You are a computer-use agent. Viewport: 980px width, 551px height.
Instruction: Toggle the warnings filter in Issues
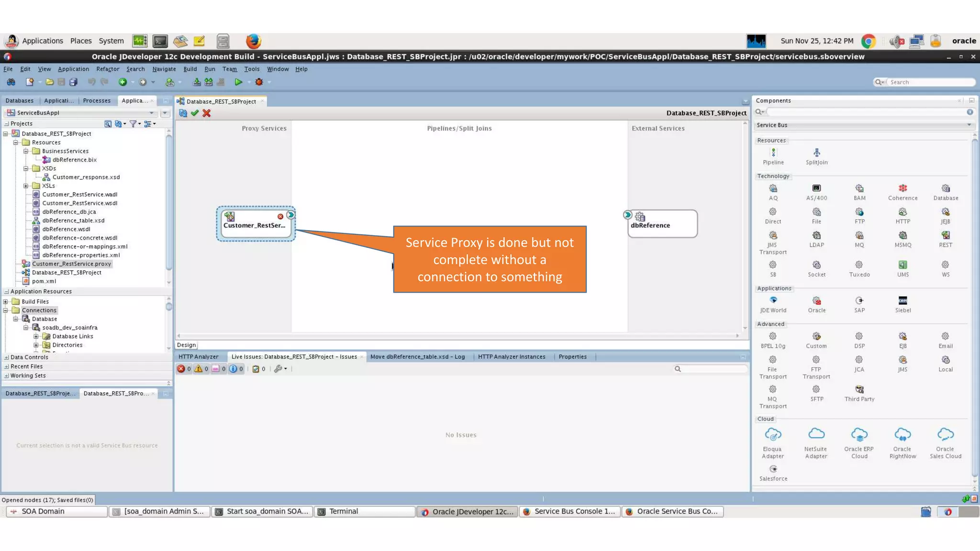201,369
